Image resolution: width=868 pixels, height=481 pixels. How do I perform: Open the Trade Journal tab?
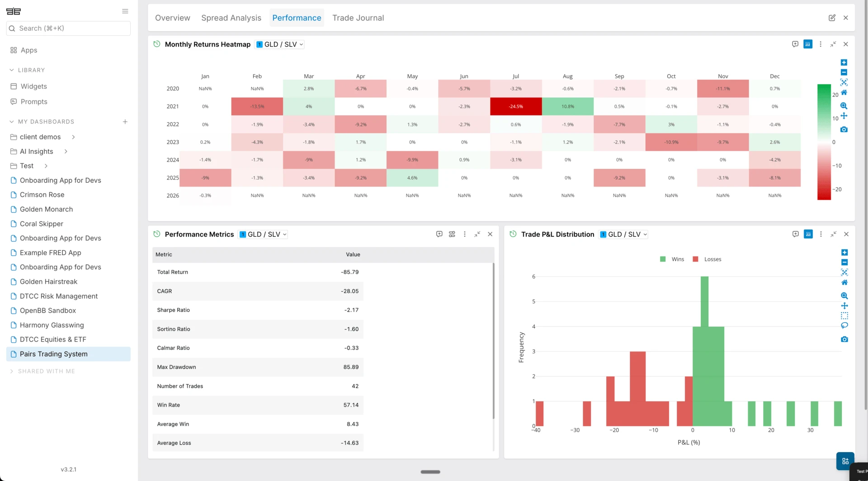pos(358,18)
